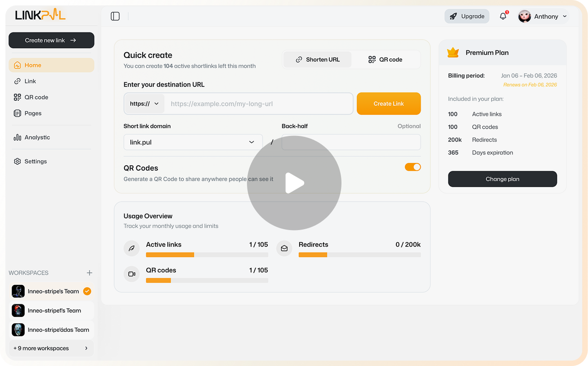Click orange checkmark on active workspace
588x366 pixels.
pos(87,291)
